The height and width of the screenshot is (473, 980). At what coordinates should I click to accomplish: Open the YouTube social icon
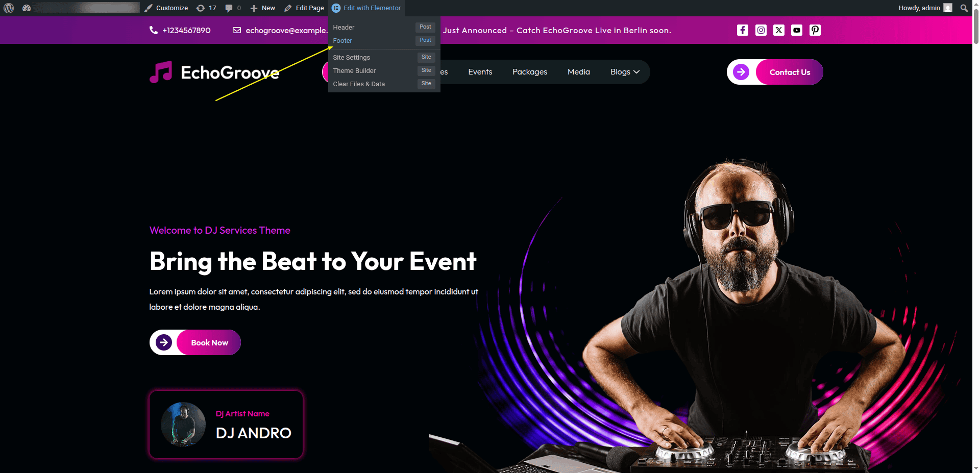point(796,30)
